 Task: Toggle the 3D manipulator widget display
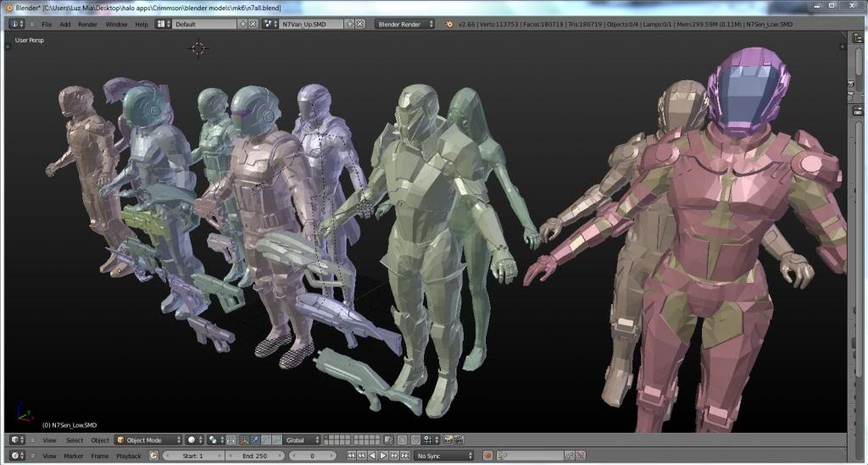pos(245,440)
